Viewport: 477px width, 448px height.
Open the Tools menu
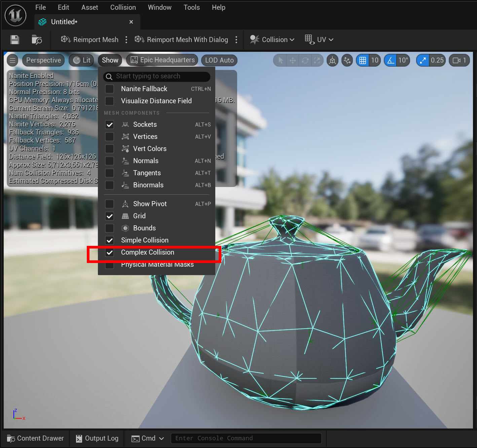tap(192, 7)
